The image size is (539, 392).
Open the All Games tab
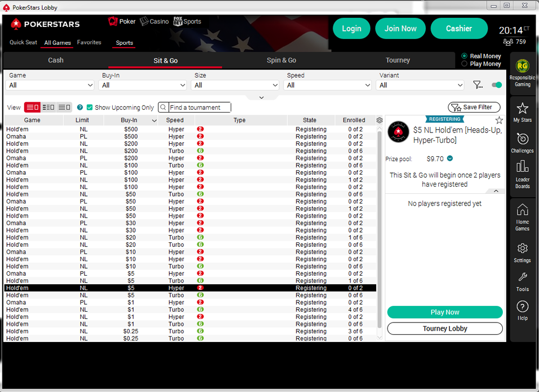[x=58, y=43]
